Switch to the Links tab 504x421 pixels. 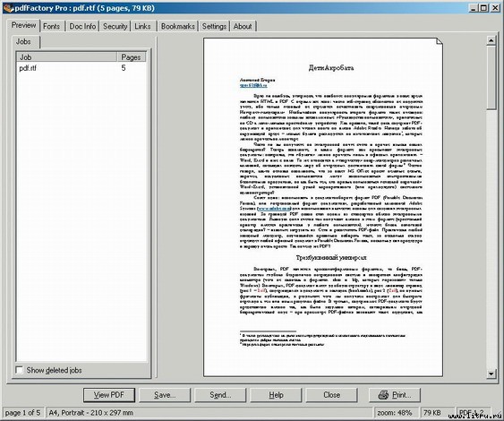[x=142, y=26]
